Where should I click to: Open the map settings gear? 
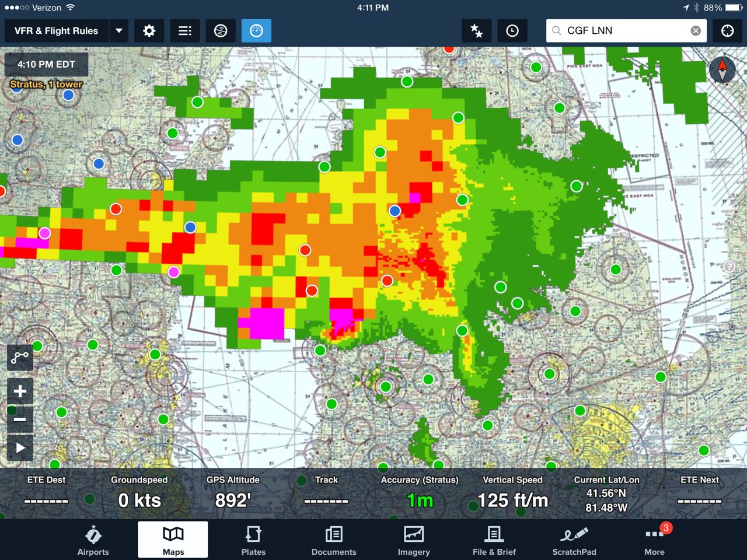coord(149,31)
